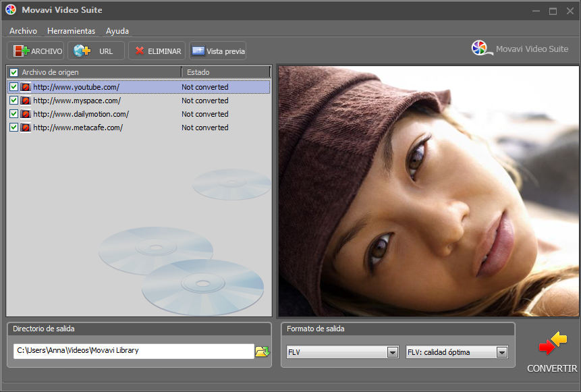Select the http://www.myspace.com/ entry
This screenshot has width=581, height=392.
click(77, 101)
